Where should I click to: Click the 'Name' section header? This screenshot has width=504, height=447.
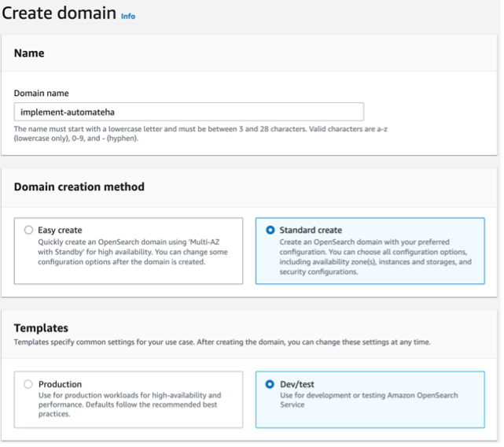[x=29, y=54]
